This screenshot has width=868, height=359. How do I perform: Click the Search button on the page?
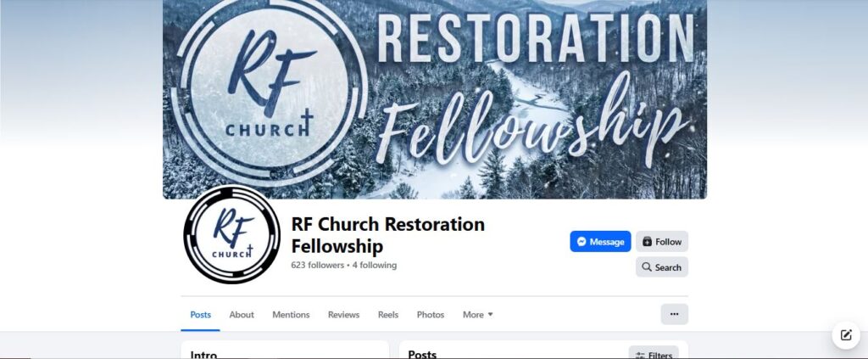tap(662, 267)
